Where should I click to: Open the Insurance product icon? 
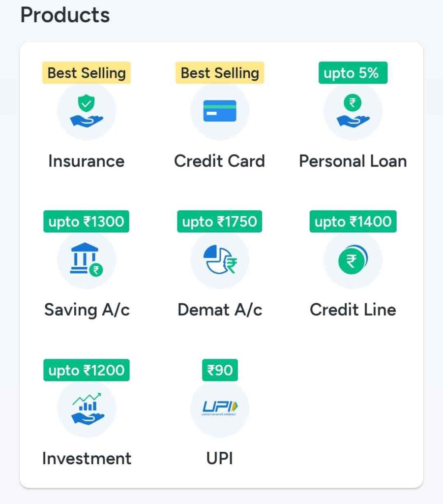pos(86,111)
